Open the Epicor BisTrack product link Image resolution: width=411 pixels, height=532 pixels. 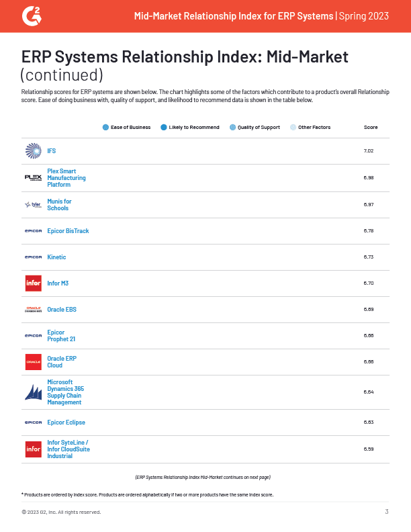click(68, 231)
